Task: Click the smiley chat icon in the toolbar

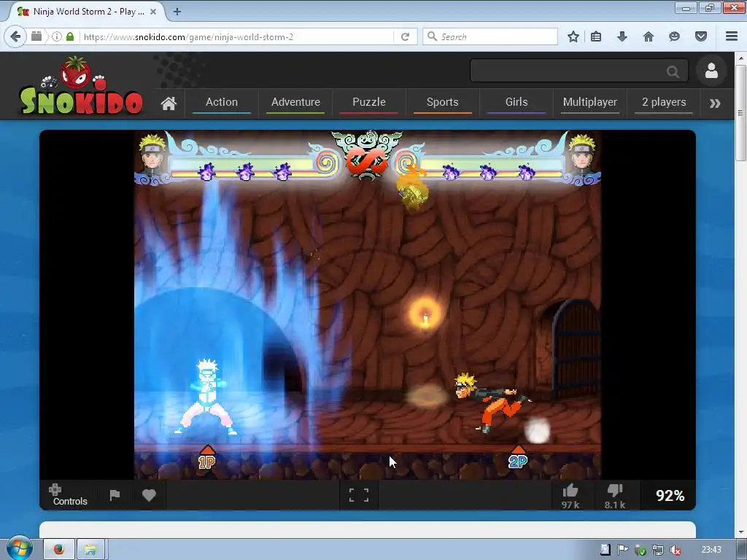Action: (674, 36)
